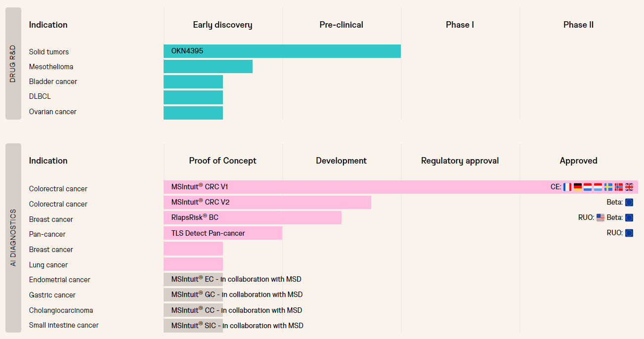This screenshot has width=644, height=339.
Task: Click the Bladder cancer indication label
Action: point(53,82)
